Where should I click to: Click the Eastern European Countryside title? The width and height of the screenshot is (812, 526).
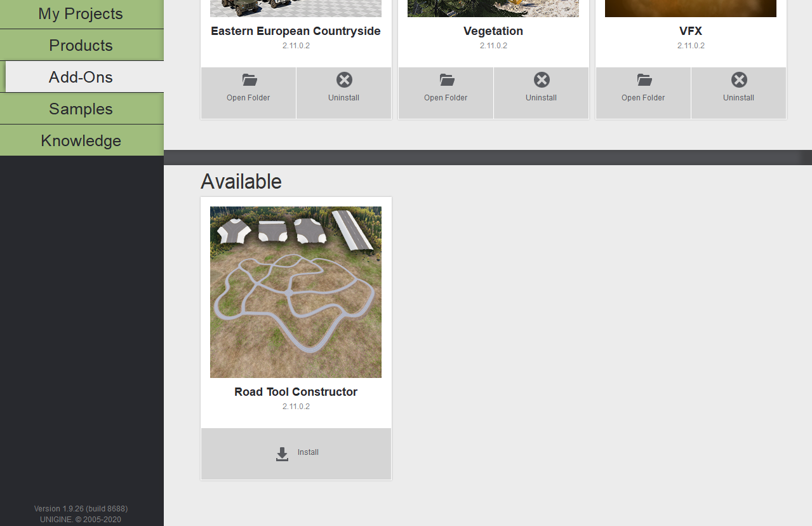coord(296,31)
